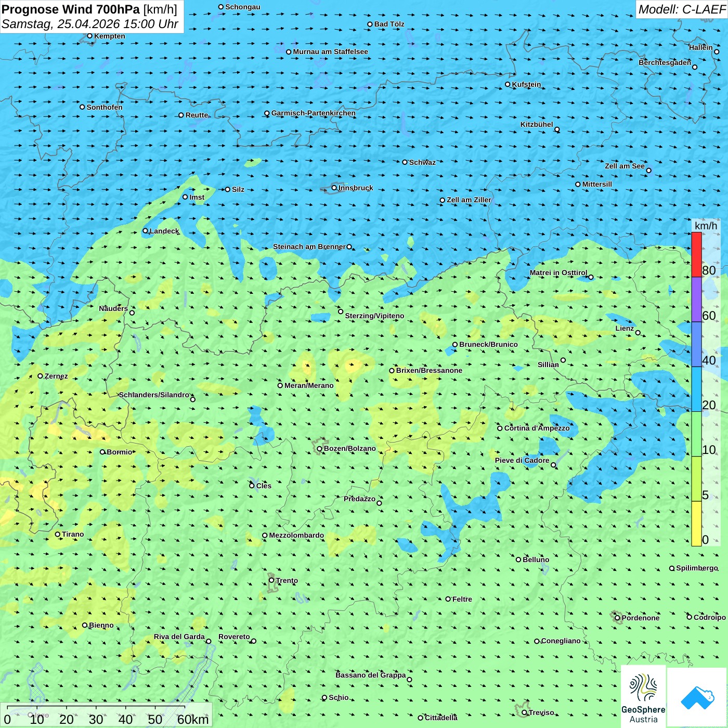Click the 'Landeck' place label
This screenshot has width=728, height=728.
pyautogui.click(x=164, y=231)
